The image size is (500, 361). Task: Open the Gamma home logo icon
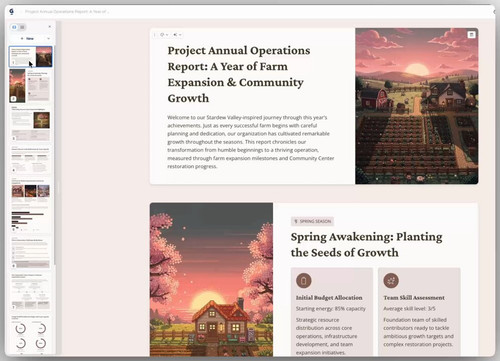click(12, 12)
